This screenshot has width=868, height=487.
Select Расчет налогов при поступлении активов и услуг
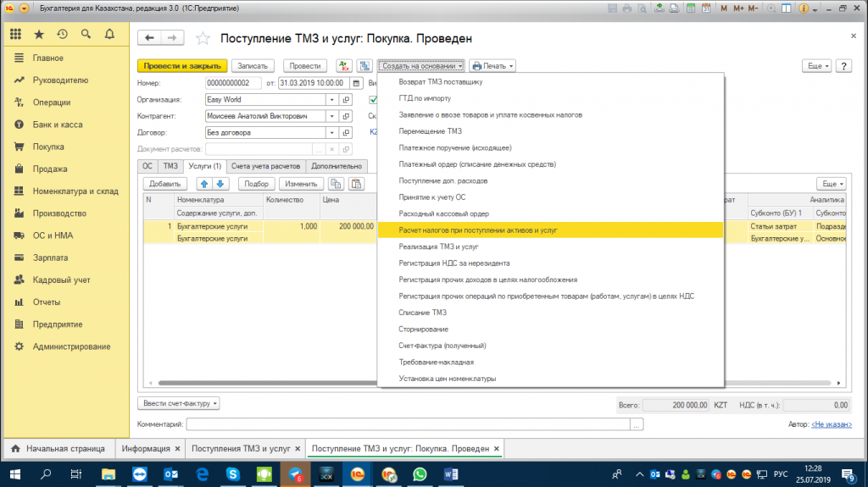pyautogui.click(x=551, y=230)
